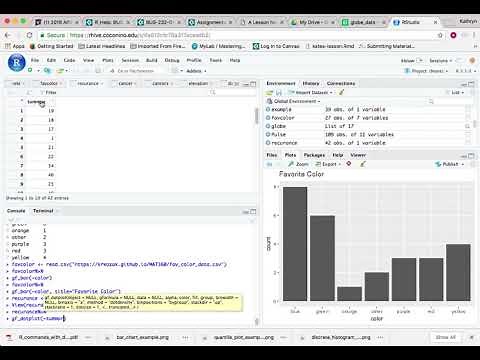This screenshot has width=480, height=360.
Task: Click the number column header
Action: (36, 102)
